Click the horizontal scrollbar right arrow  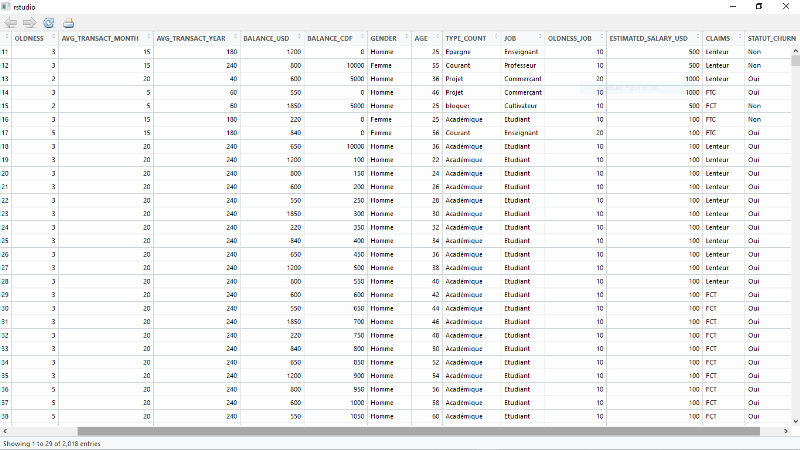(x=784, y=431)
